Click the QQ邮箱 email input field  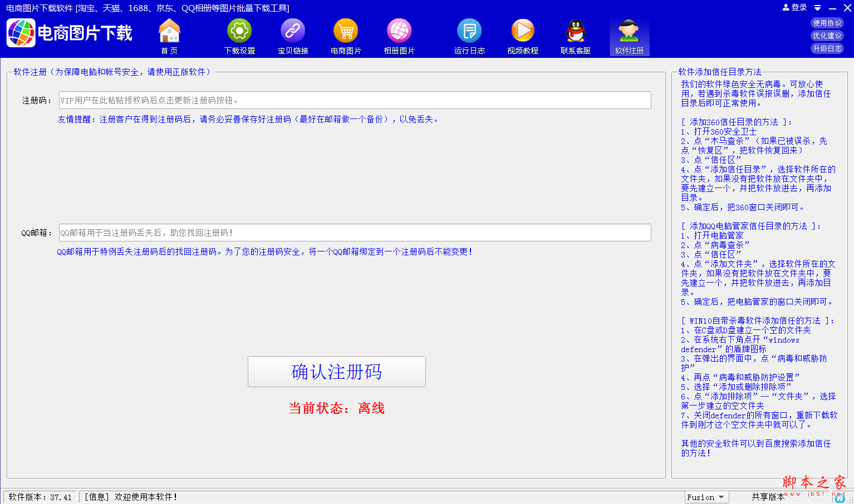(x=355, y=233)
